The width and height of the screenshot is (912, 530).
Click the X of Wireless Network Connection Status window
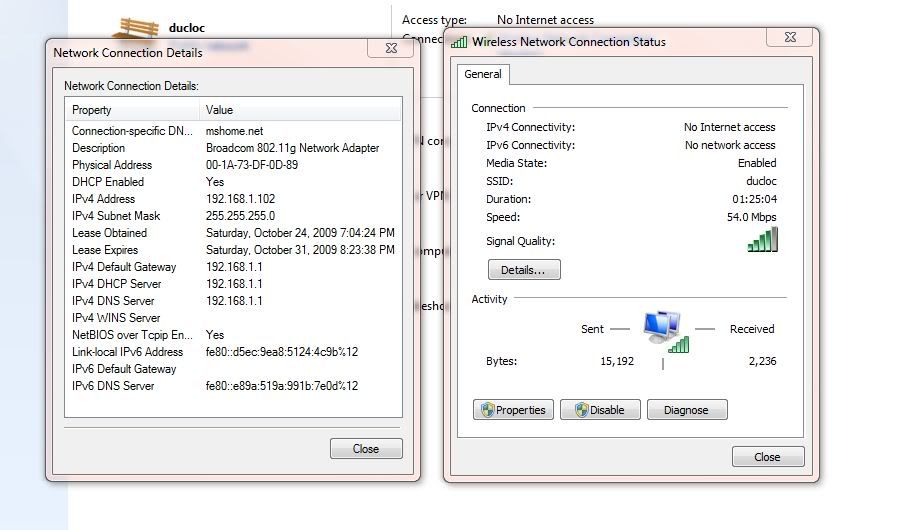coord(790,37)
